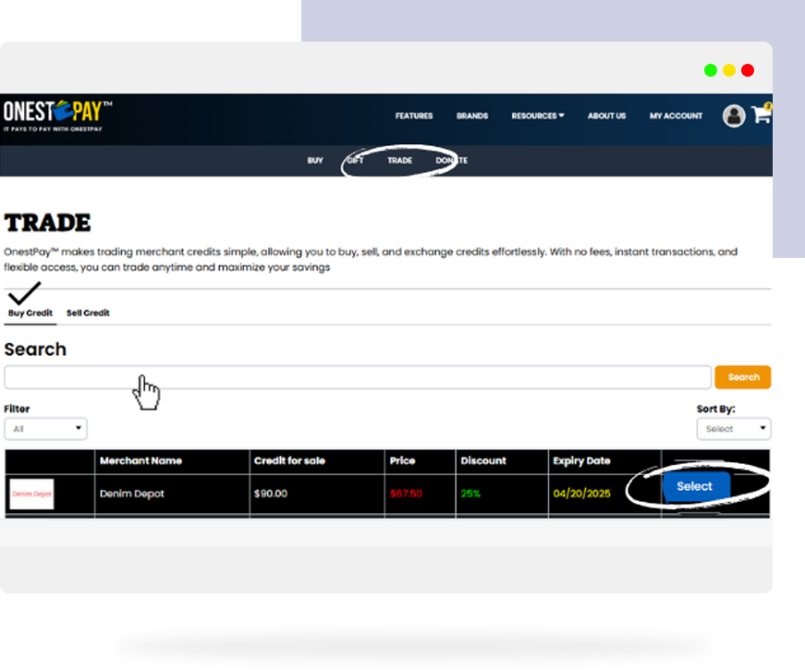Navigate to About Us
Image resolution: width=805 pixels, height=672 pixels.
(606, 116)
